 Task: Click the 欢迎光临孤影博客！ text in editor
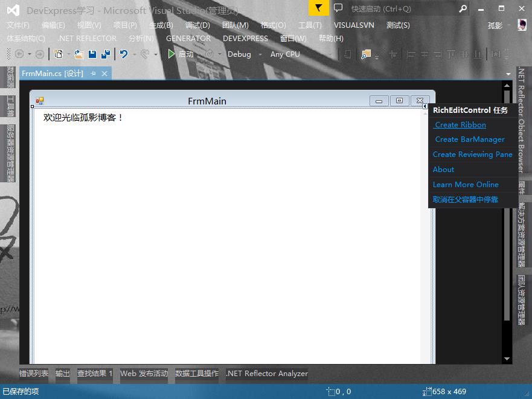tap(83, 118)
